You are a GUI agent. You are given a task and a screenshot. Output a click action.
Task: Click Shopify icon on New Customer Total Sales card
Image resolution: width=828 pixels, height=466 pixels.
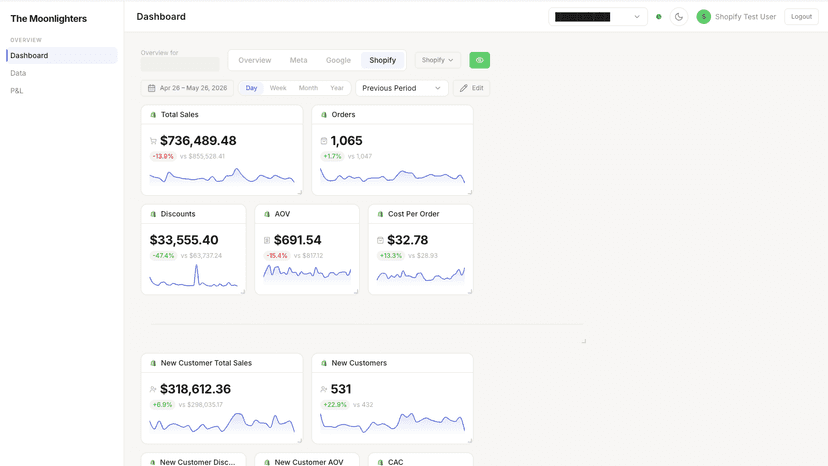click(x=153, y=363)
